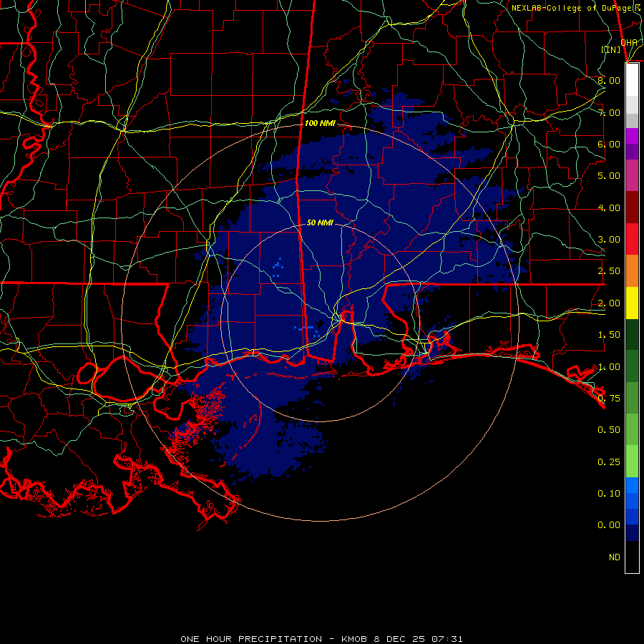
Task: Click the 1.50 legend value
Action: point(609,335)
